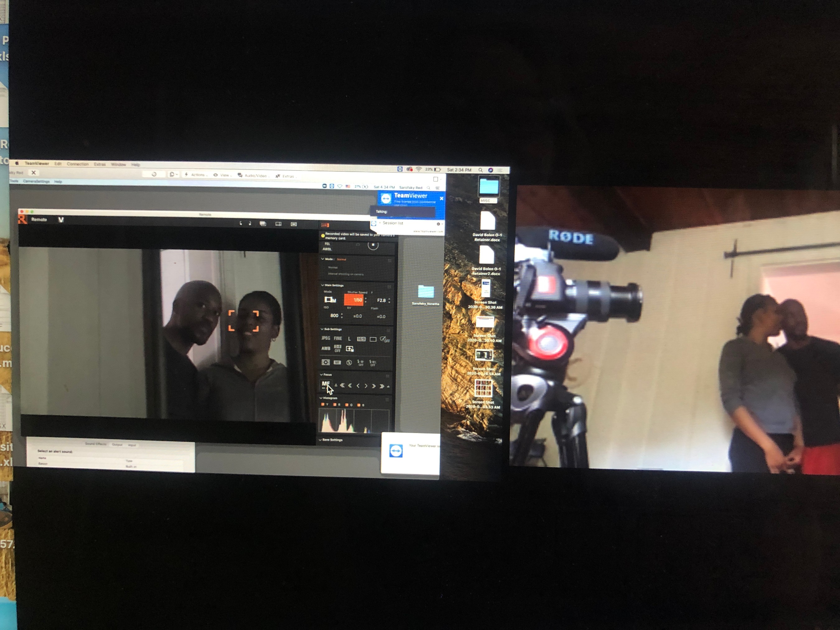
Task: Open the CameraSettings menu
Action: point(36,181)
